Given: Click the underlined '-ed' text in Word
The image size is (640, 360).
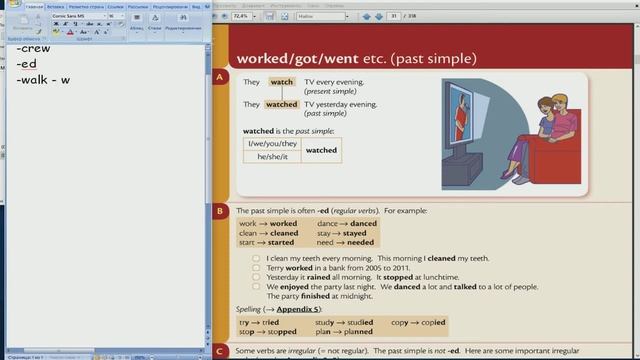Looking at the screenshot, I should (27, 64).
